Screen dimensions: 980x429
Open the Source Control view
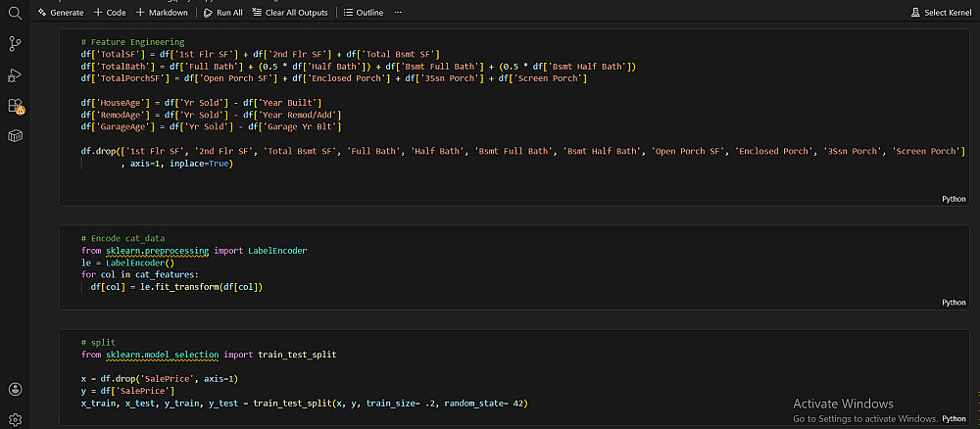click(x=15, y=43)
